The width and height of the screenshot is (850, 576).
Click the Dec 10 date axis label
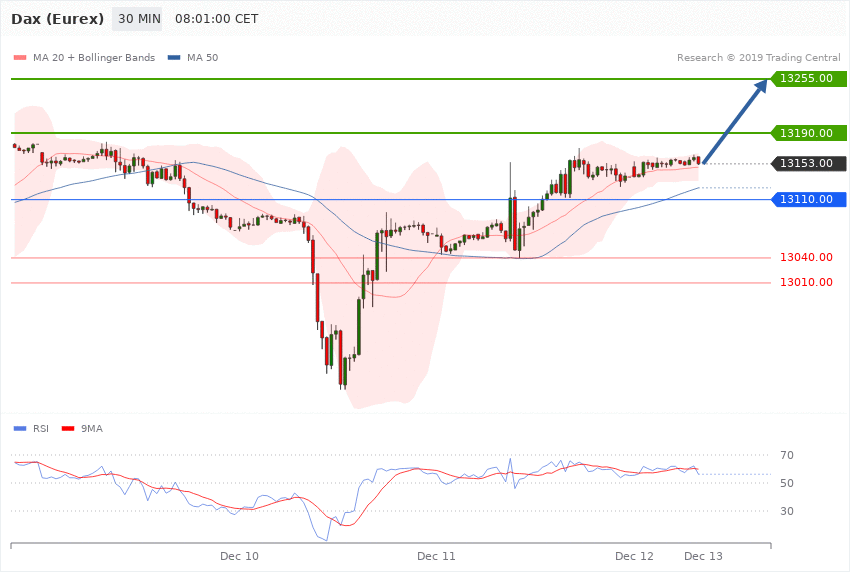239,556
